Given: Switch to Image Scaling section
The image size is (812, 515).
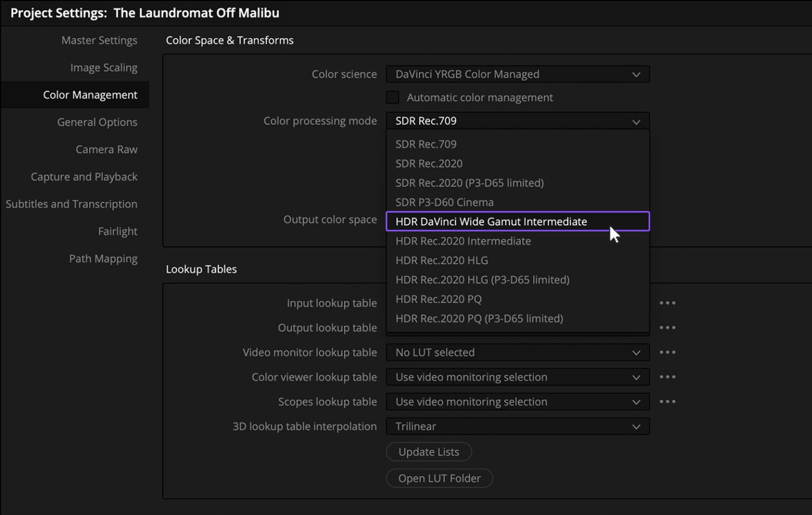Looking at the screenshot, I should [x=104, y=67].
